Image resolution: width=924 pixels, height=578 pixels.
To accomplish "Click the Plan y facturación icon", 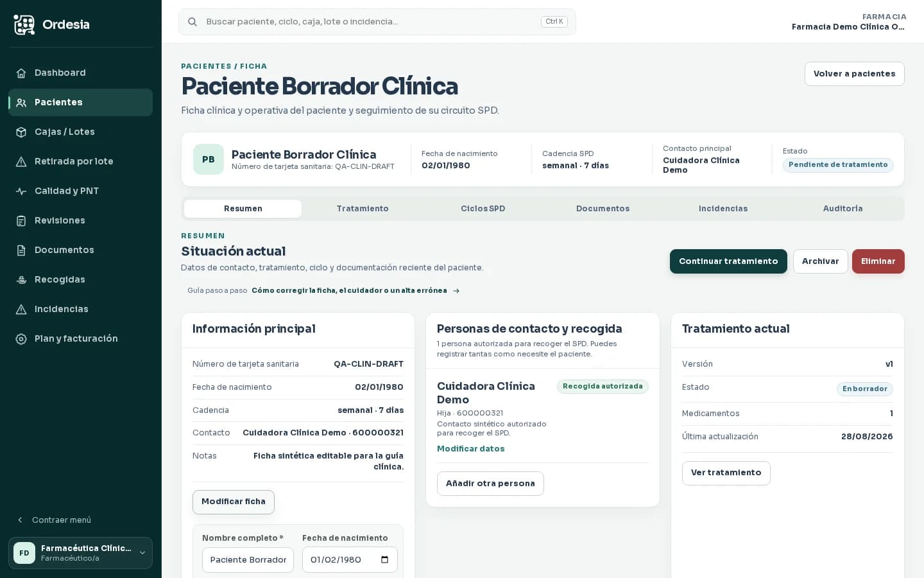I will click(21, 339).
